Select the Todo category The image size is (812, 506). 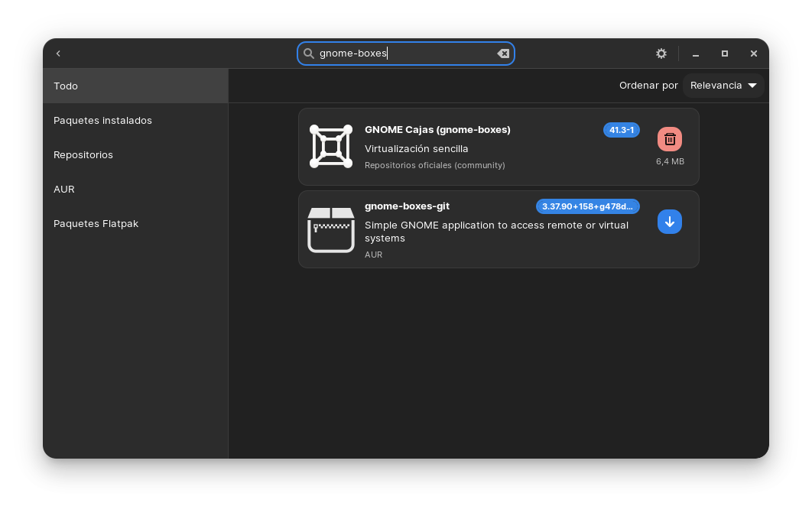tap(135, 86)
